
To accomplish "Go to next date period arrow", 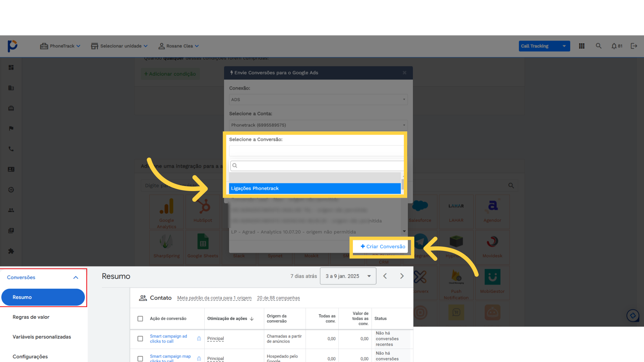I will tap(402, 276).
